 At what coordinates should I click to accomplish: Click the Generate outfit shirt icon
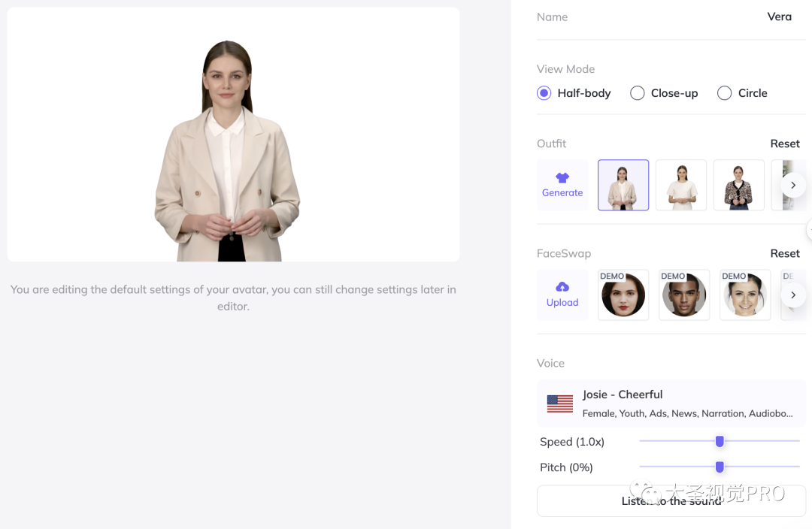pyautogui.click(x=562, y=178)
